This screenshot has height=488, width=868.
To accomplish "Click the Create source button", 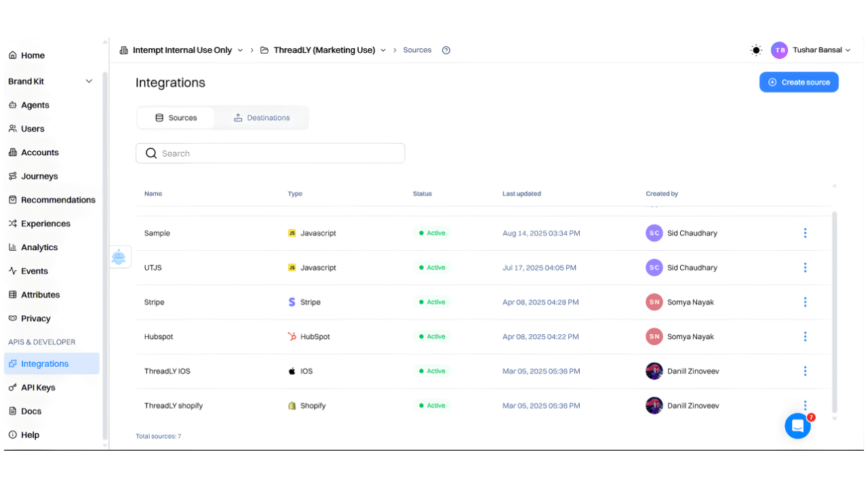I will [799, 81].
